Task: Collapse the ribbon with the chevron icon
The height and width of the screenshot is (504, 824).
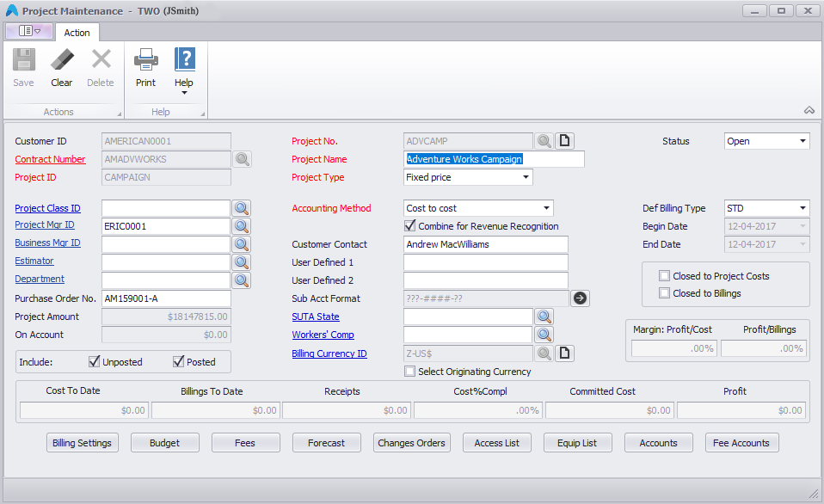Action: (809, 110)
